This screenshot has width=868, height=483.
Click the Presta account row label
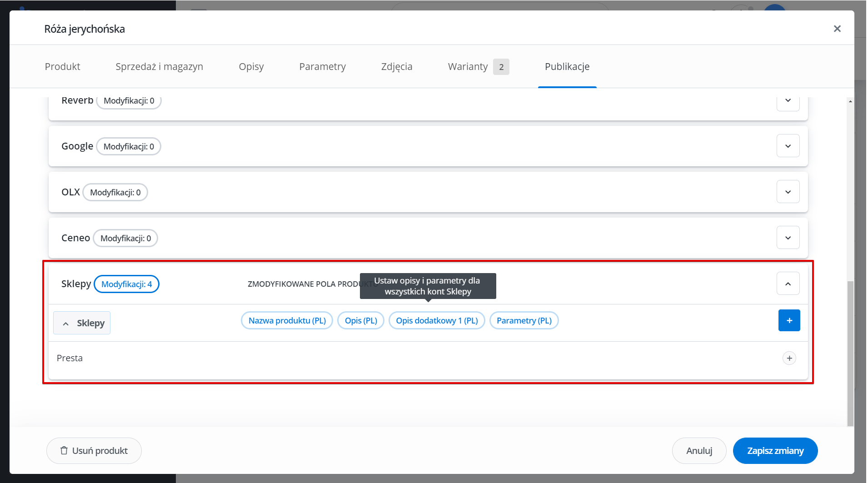70,358
